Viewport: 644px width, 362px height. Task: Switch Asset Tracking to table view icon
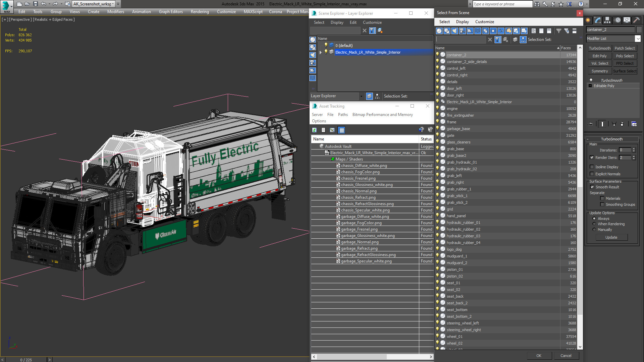tap(342, 130)
